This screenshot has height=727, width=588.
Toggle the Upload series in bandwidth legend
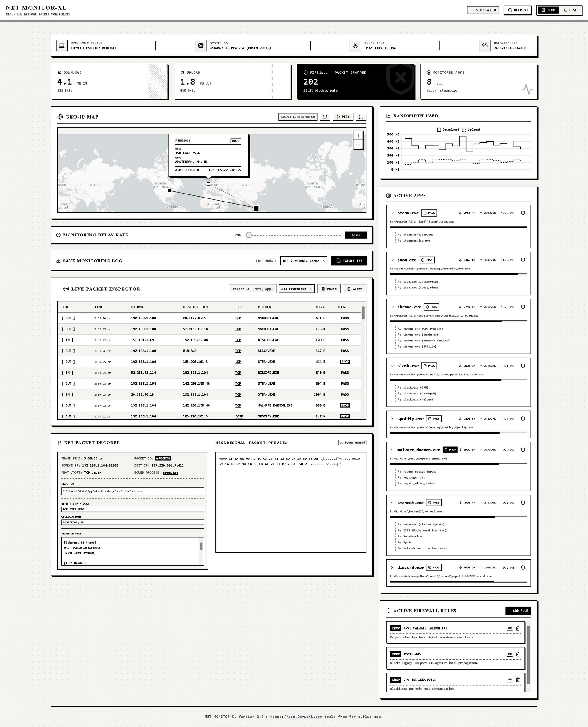pyautogui.click(x=471, y=130)
